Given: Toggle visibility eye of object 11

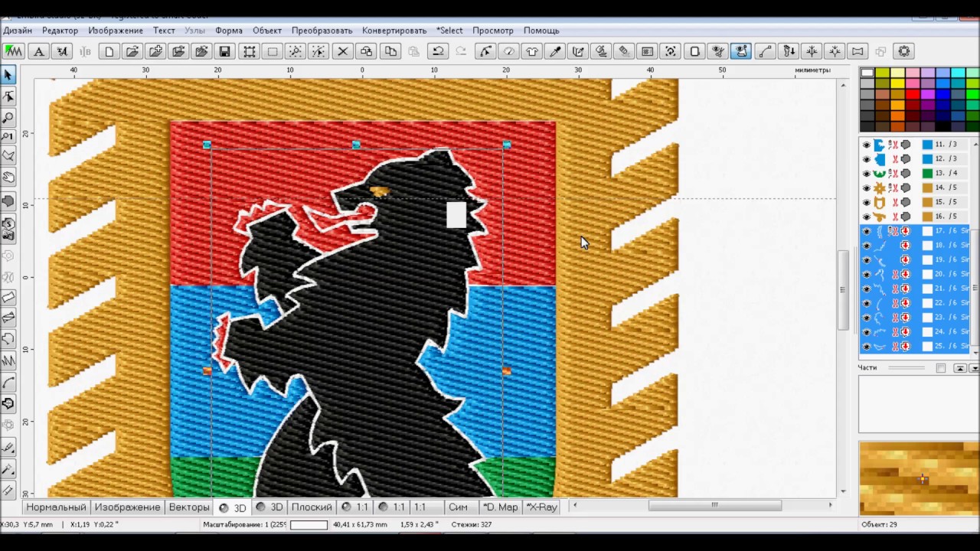Looking at the screenshot, I should 867,145.
